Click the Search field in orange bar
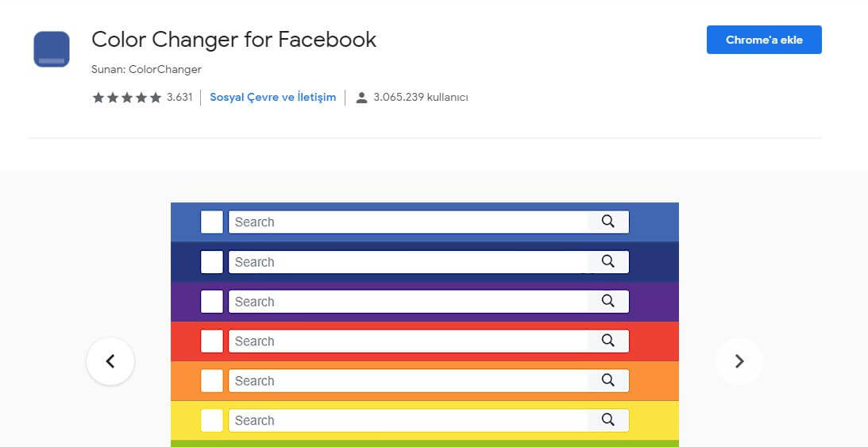 pyautogui.click(x=408, y=380)
